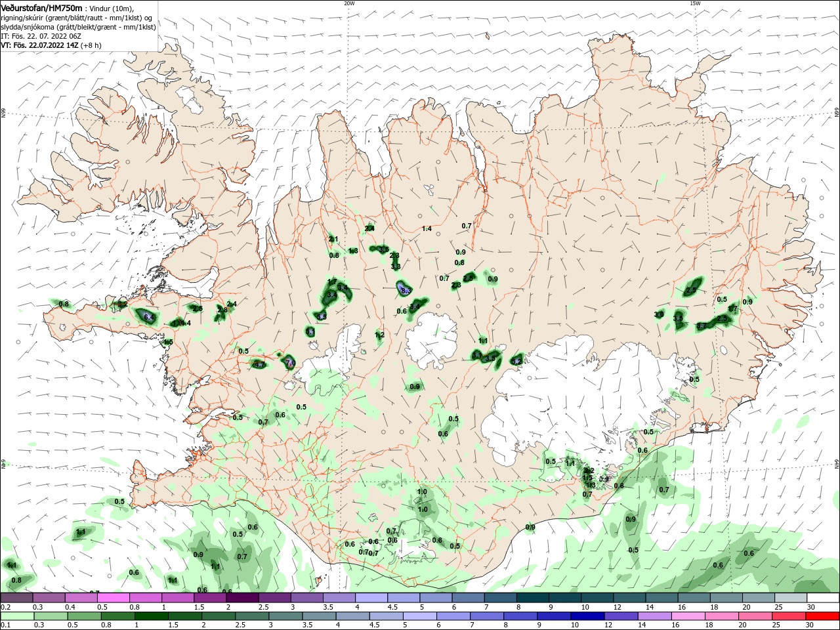Viewport: 840px width, 630px height.
Task: Select the dull mauve 0.2–0.3 swatch in upper legend
Action: (x=16, y=597)
